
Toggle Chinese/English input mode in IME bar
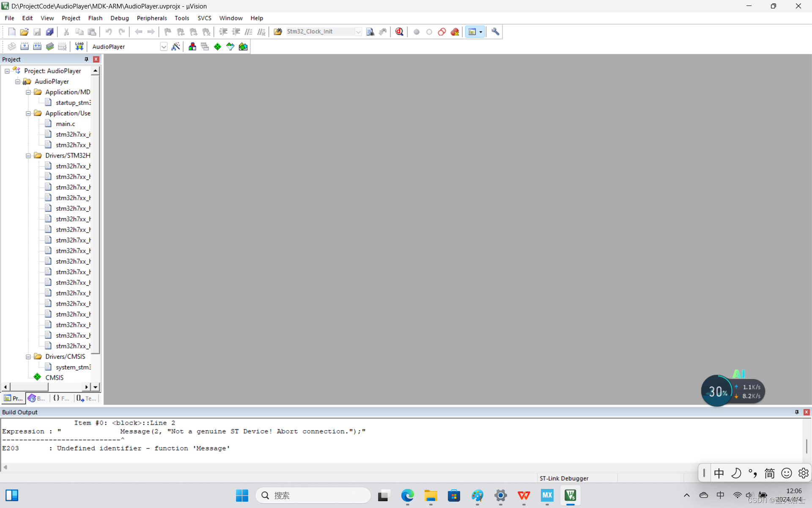(719, 473)
